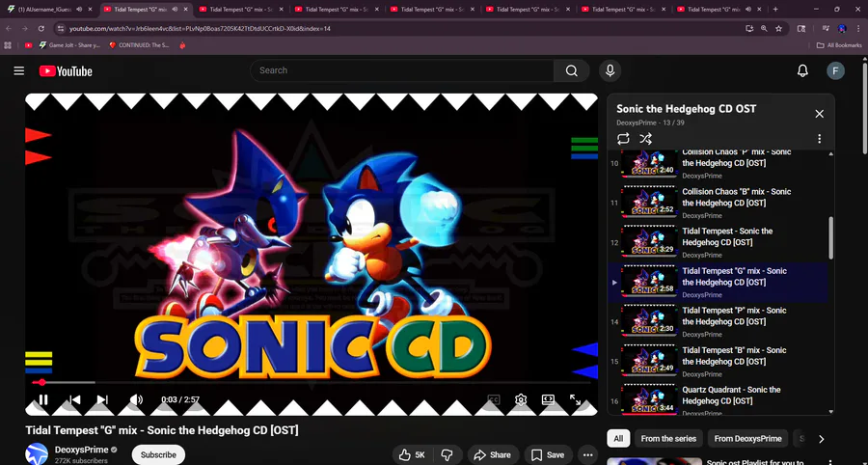Click the search magnifier button
Screen dimensions: 868x465
coord(571,70)
